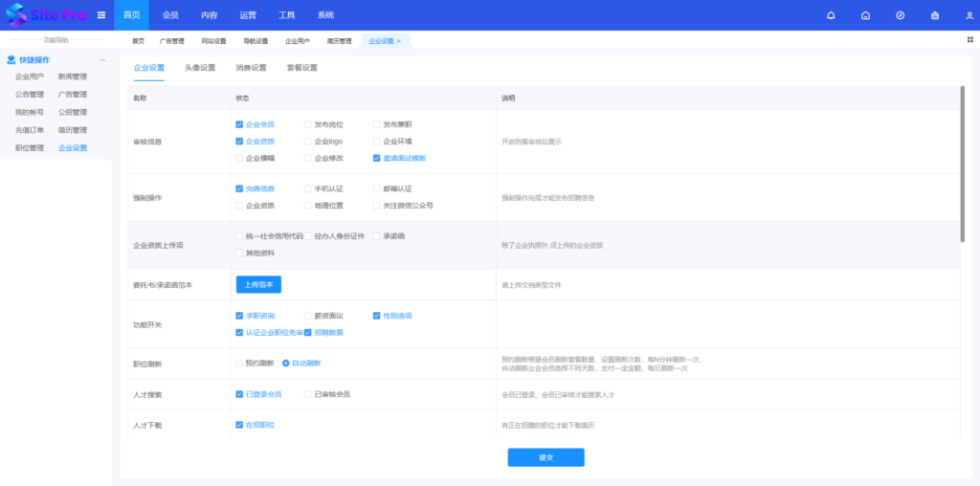
Task: Toggle 企业资质 in 强制操作 row
Action: point(239,206)
